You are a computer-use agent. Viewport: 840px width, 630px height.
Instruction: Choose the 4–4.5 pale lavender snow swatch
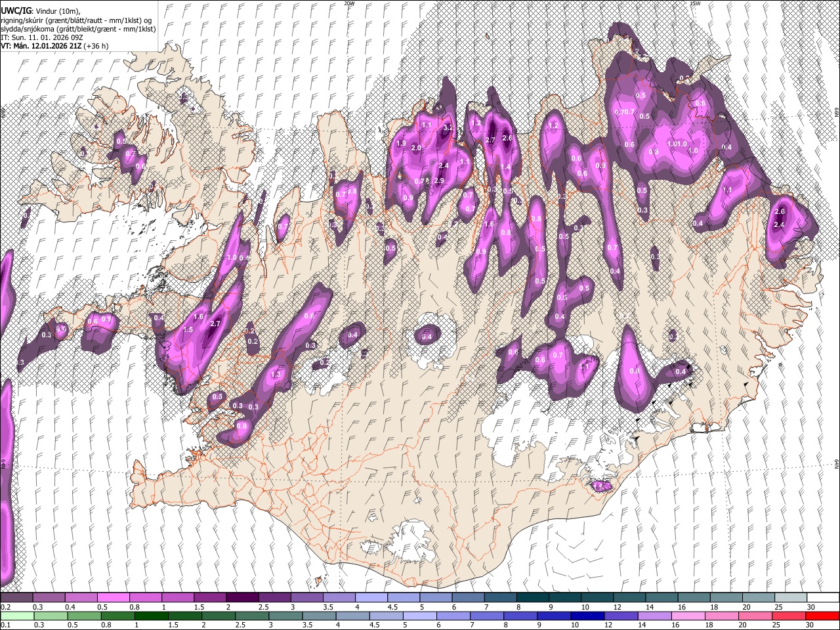(370, 597)
